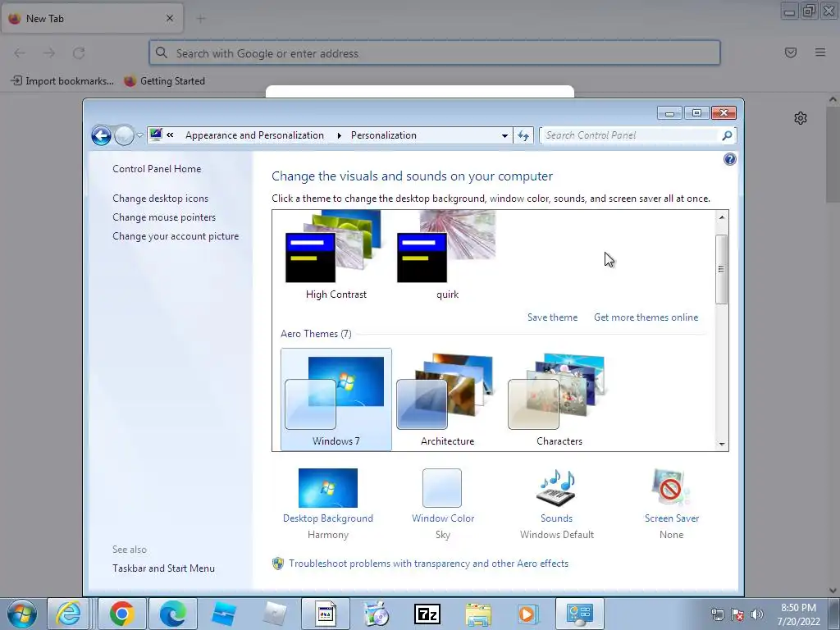840x630 pixels.
Task: Click the Firefox new tab settings gear
Action: click(x=801, y=118)
